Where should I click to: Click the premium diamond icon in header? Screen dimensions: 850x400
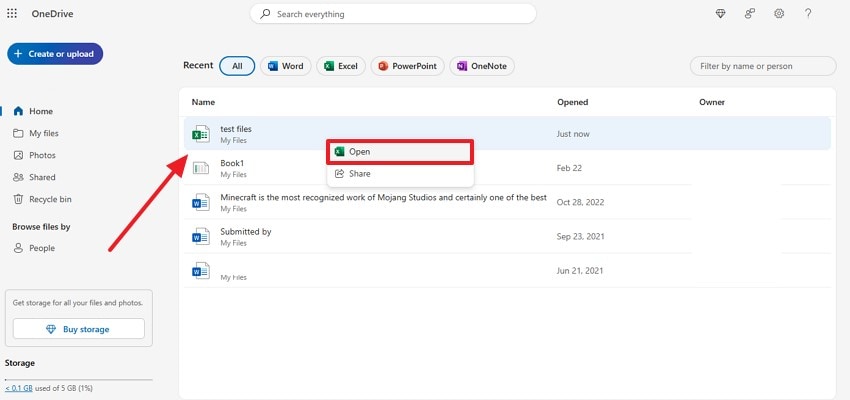[x=721, y=14]
